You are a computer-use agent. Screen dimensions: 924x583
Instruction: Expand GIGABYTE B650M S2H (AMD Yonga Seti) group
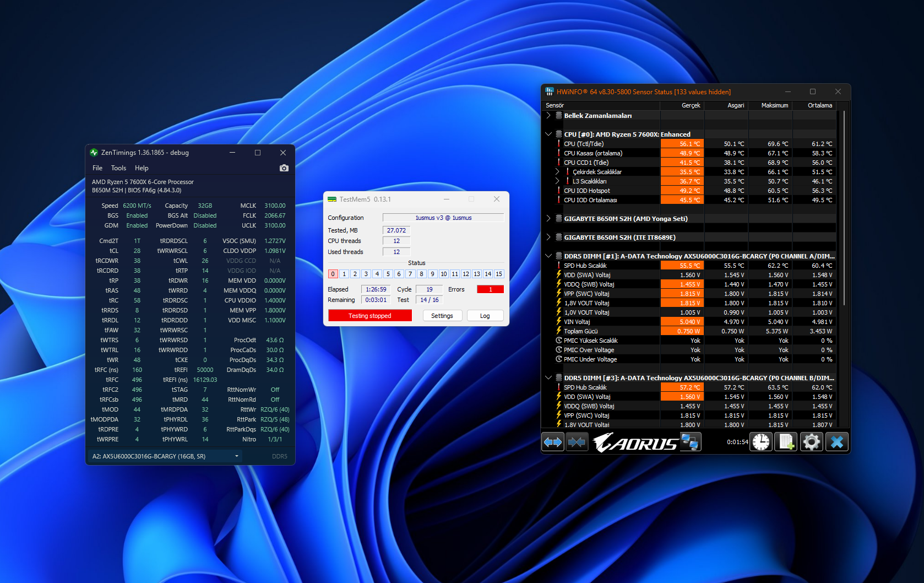click(x=548, y=219)
